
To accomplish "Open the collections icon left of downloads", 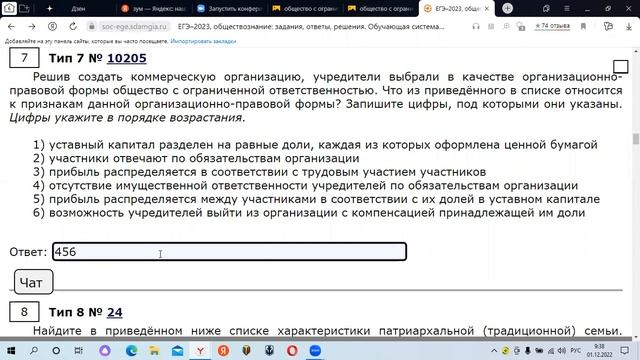I will (608, 27).
